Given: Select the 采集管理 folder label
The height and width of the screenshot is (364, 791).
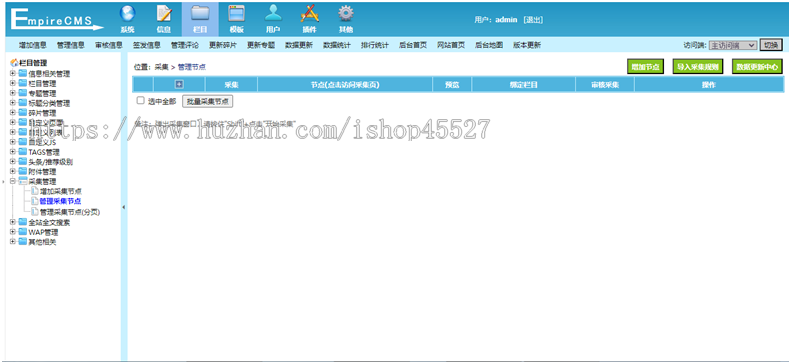Looking at the screenshot, I should 42,181.
